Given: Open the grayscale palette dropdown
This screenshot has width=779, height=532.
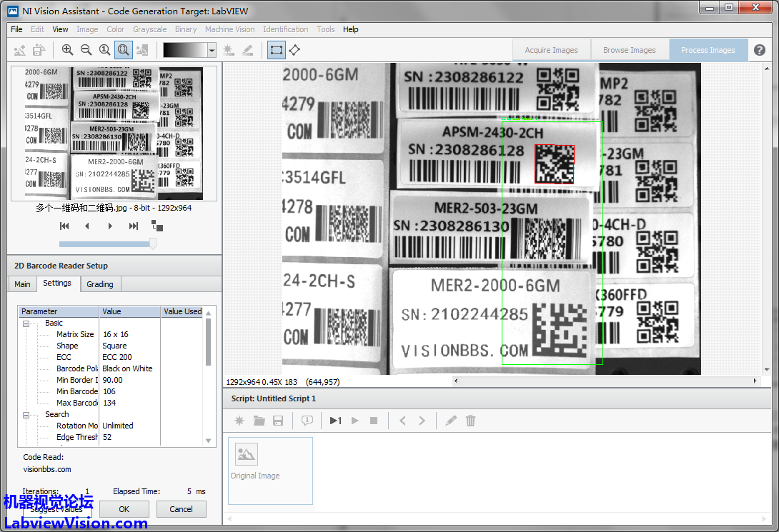Looking at the screenshot, I should coord(212,50).
